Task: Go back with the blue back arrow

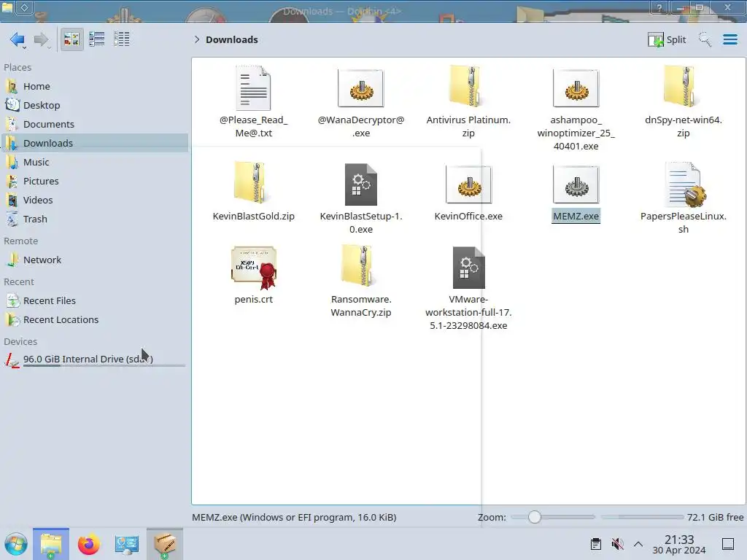Action: 18,39
